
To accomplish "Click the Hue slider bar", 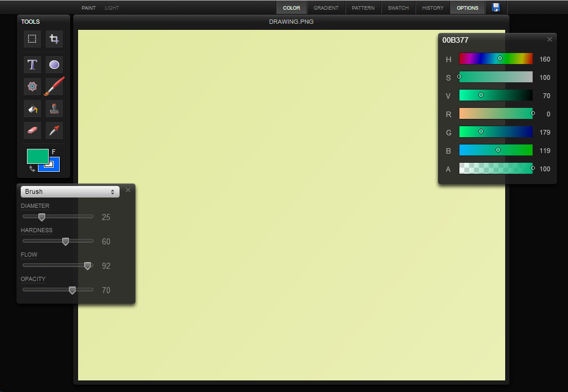I will coord(495,59).
